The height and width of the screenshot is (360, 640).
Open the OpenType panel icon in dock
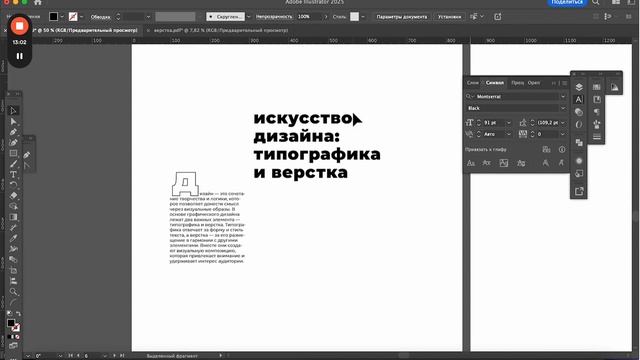pos(579,124)
